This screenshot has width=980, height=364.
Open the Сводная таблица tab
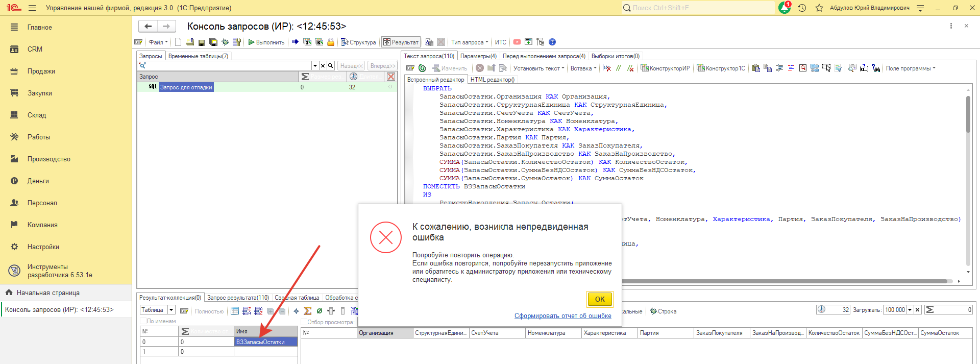(297, 298)
